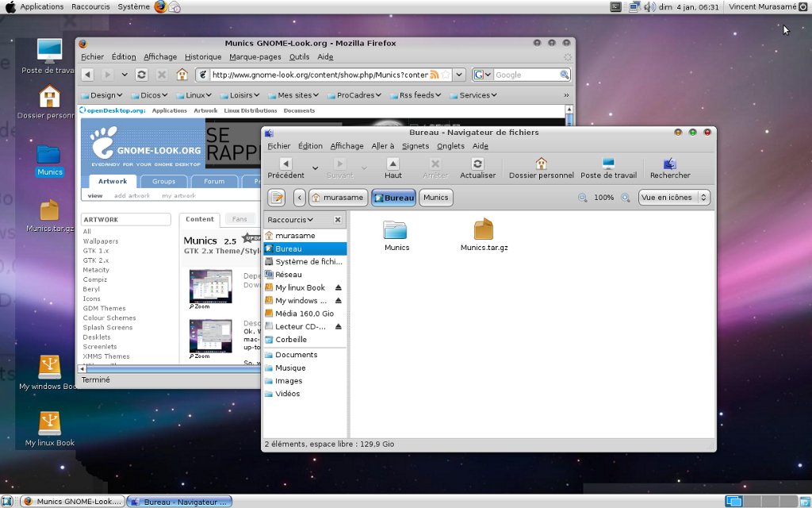Select Munics.tar.gz archive on the desktop
The image size is (812, 508).
[x=50, y=216]
